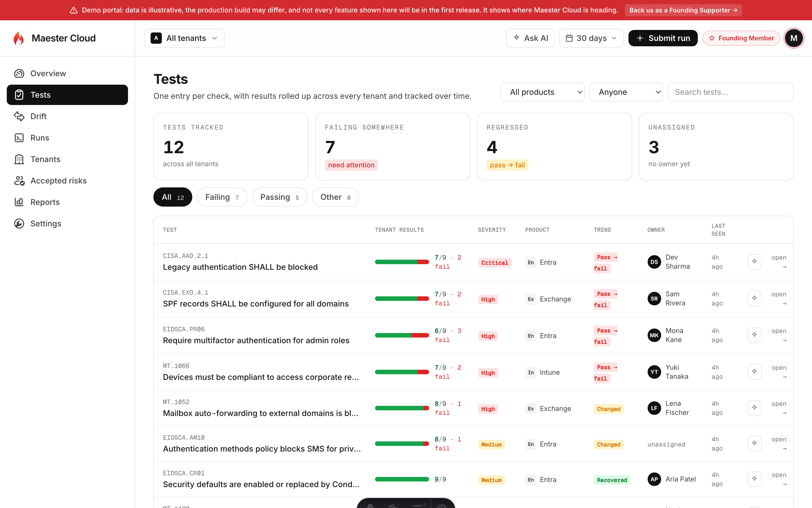Screen dimensions: 812x508
Task: Click the sparkle icon on Ask AI
Action: click(x=517, y=38)
